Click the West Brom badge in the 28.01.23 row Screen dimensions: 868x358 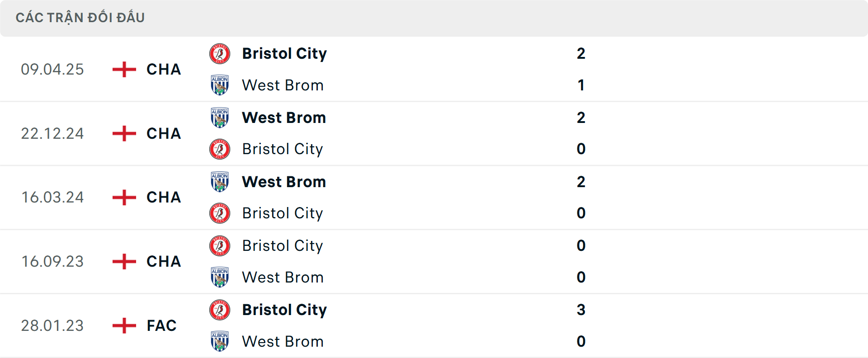tap(220, 341)
